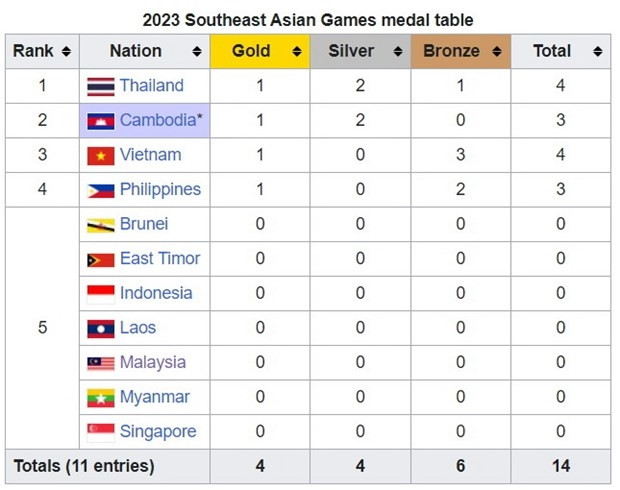
Task: Sort table using Nation column arrows
Action: (x=197, y=51)
